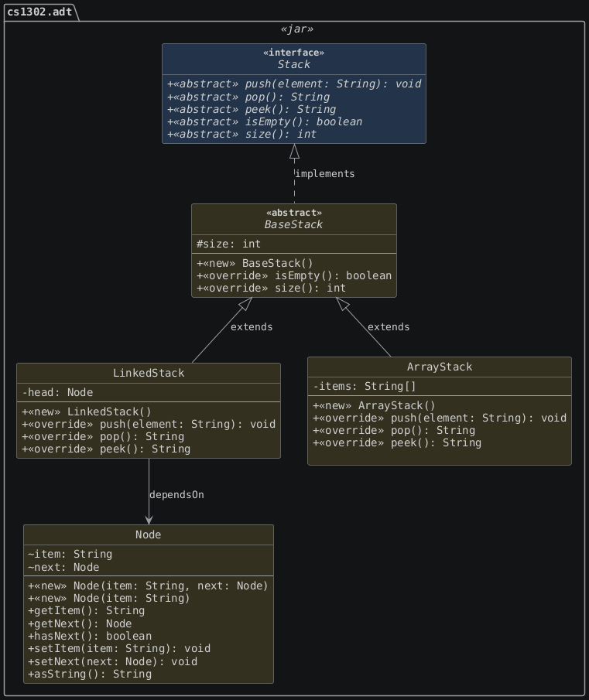This screenshot has width=589, height=700.
Task: Click the extends label from LinkedStack
Action: 252,326
